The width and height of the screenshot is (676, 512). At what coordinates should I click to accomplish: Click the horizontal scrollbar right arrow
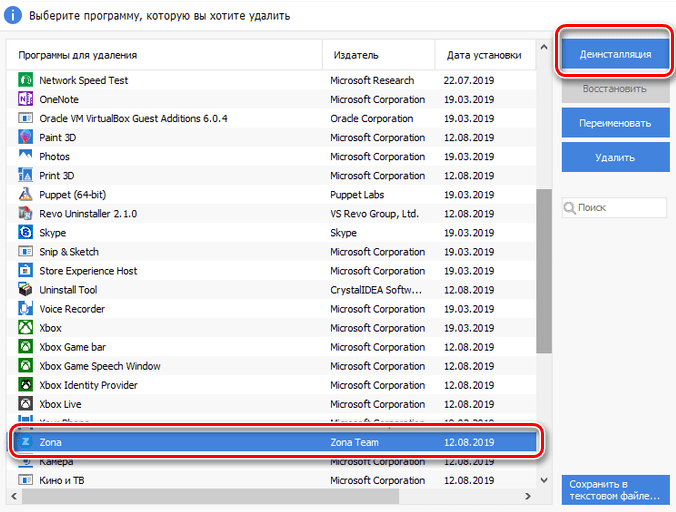(x=528, y=496)
